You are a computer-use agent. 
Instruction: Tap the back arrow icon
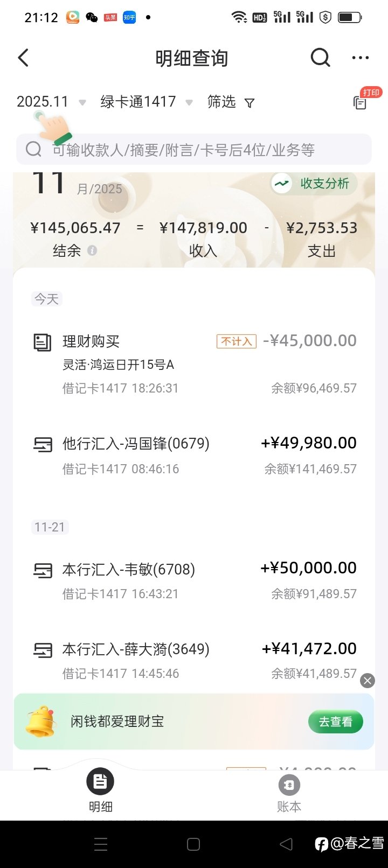(x=23, y=58)
